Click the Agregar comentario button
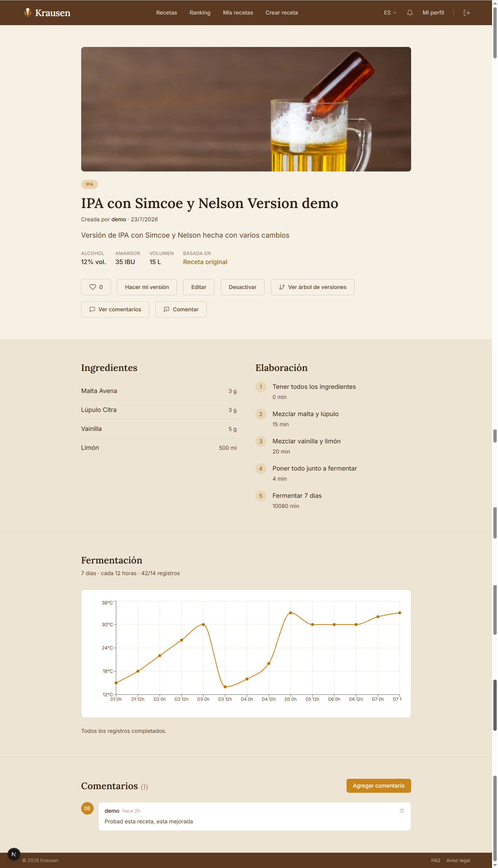498x868 pixels. click(x=379, y=786)
